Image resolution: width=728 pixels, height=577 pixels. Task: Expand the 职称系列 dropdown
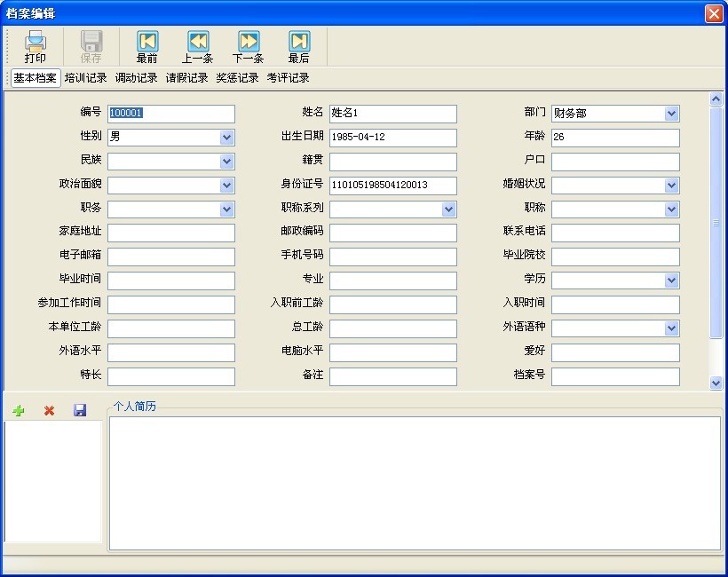[x=448, y=209]
